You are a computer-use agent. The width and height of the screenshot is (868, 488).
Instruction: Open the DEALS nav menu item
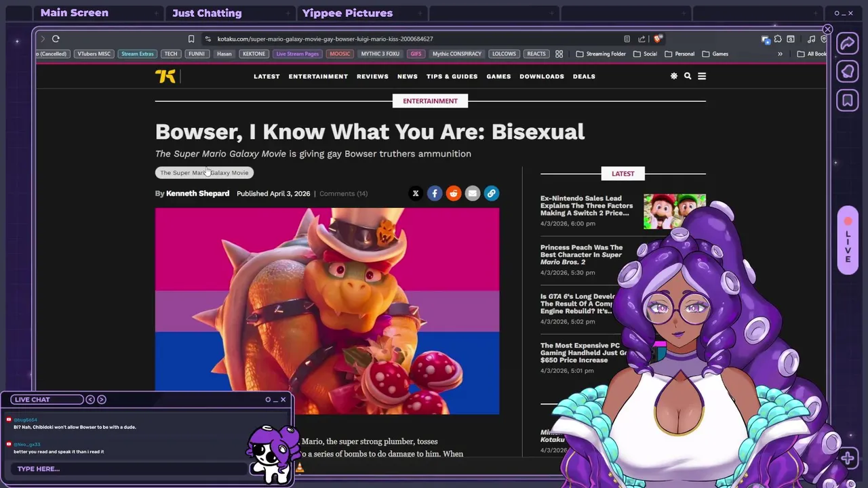pos(584,77)
